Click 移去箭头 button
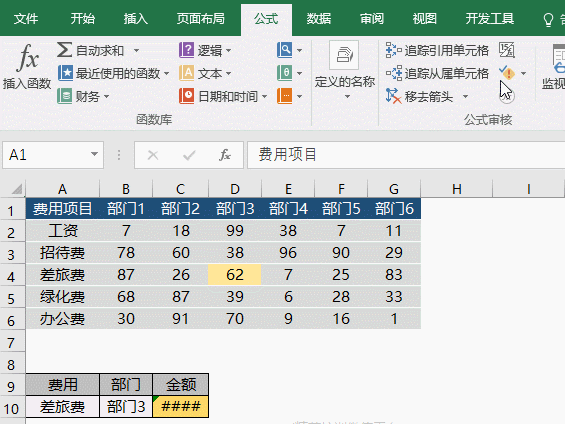 point(419,96)
